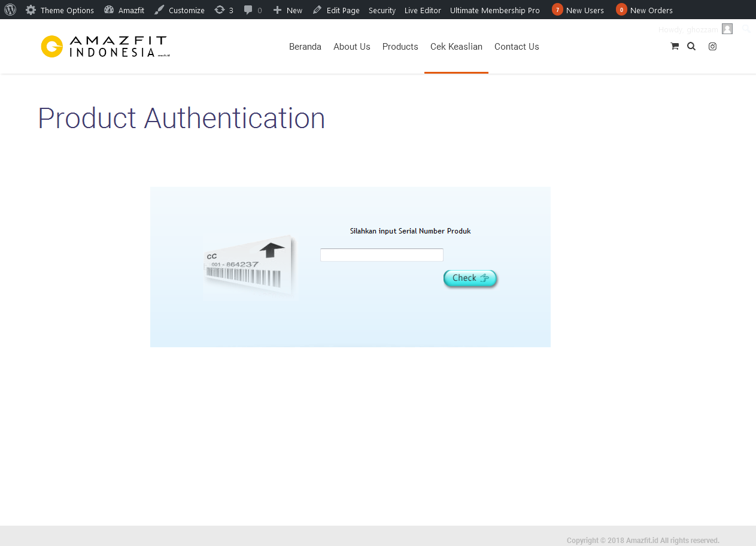
Task: Click the Check button
Action: pyautogui.click(x=470, y=278)
